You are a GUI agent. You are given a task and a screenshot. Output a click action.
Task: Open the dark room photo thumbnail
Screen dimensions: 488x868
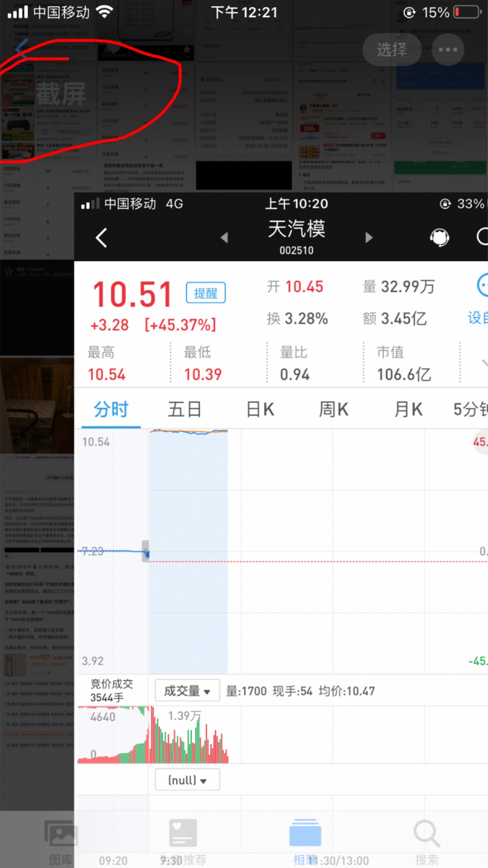(37, 405)
